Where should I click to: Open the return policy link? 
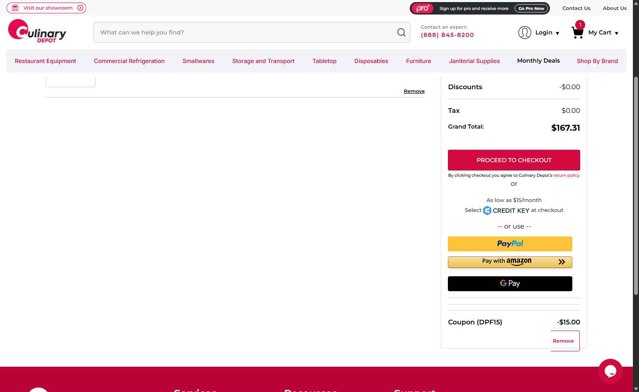pos(566,175)
